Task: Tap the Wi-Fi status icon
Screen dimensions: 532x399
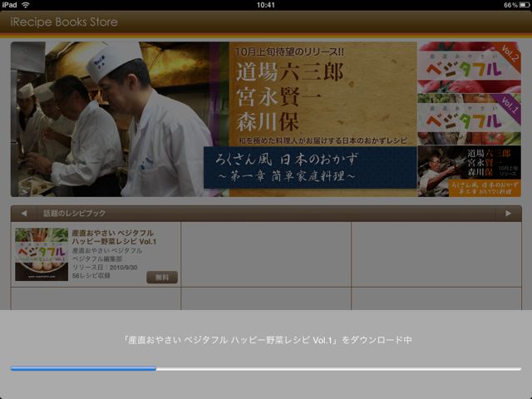Action: pos(26,5)
